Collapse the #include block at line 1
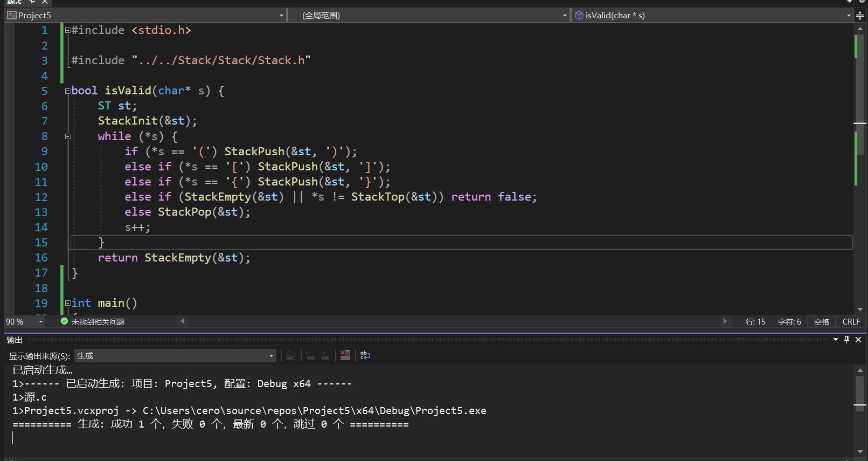This screenshot has height=461, width=868. coord(67,30)
